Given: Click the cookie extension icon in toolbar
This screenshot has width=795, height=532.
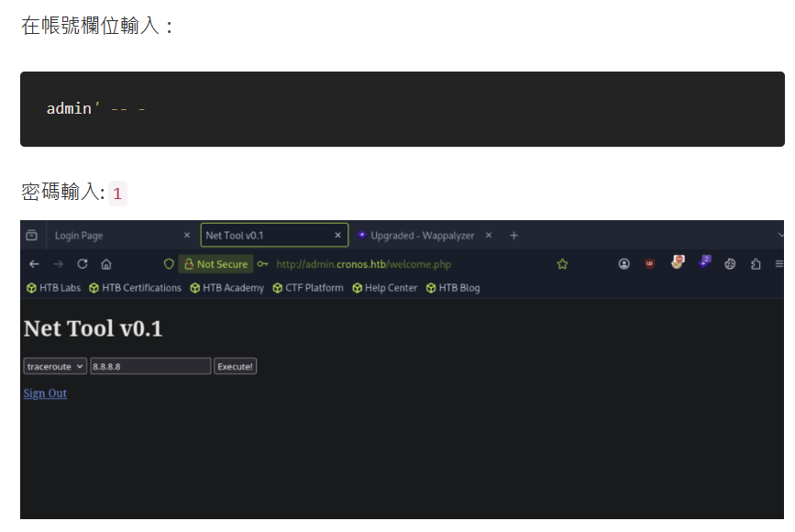Looking at the screenshot, I should pos(730,264).
